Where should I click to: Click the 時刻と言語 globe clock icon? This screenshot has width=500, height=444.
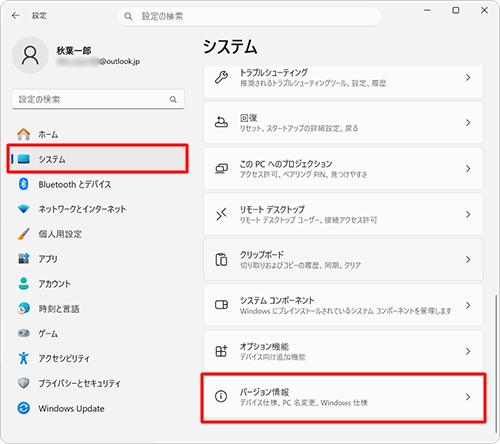[24, 308]
